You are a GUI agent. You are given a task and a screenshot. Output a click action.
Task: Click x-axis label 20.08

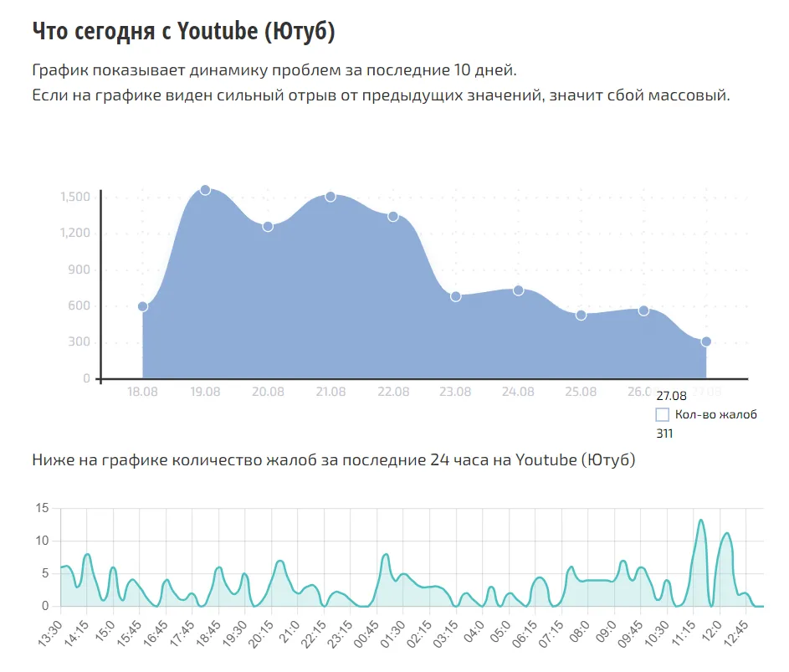[268, 392]
